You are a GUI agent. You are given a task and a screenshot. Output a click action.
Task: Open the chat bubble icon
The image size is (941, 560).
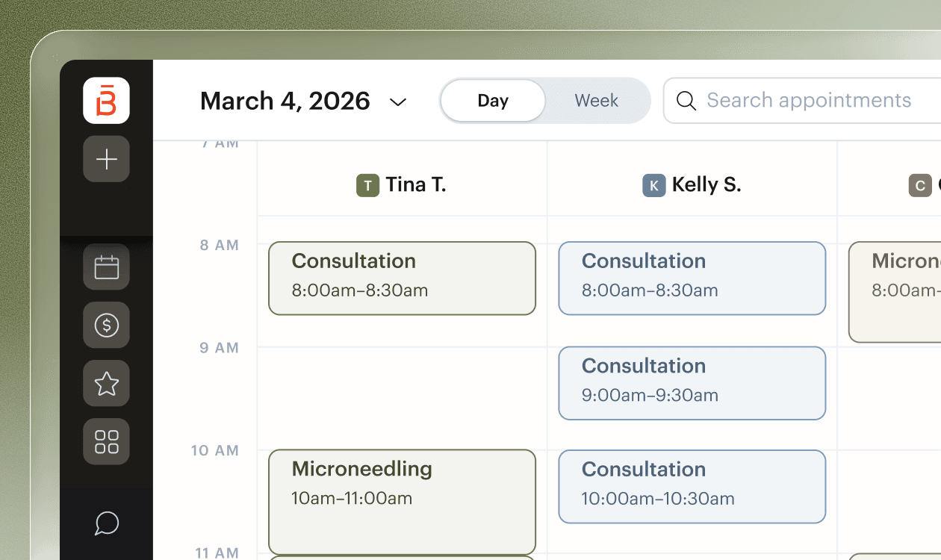pos(106,523)
